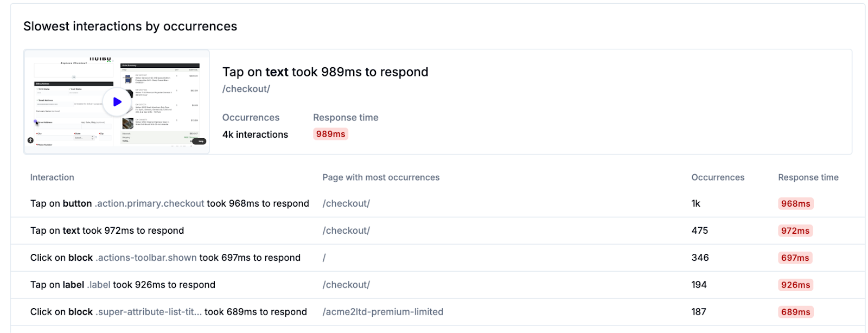
Task: Play the checkout session replay
Action: click(x=117, y=102)
